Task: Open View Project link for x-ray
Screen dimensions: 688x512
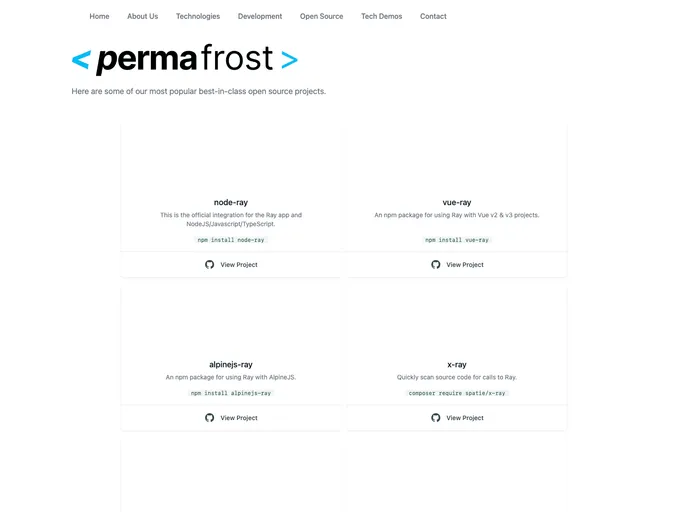Action: coord(465,418)
